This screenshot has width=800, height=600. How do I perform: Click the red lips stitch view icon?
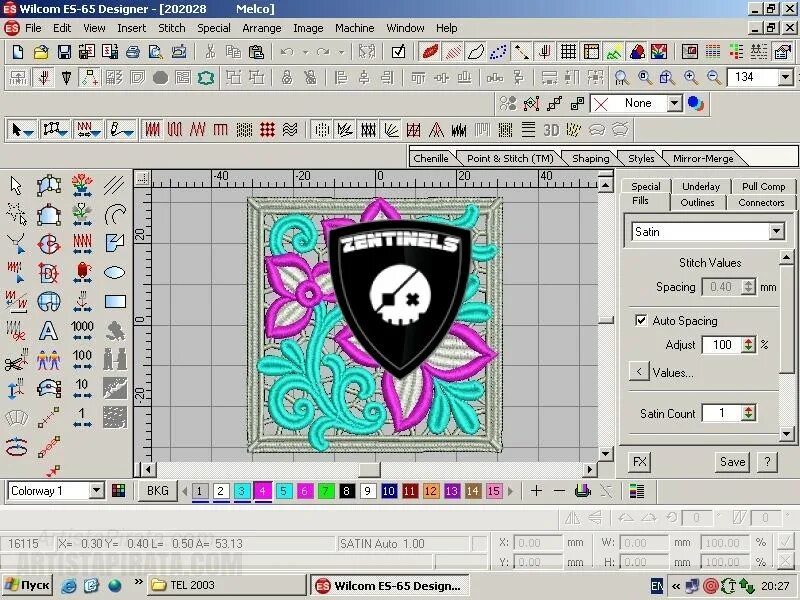[x=430, y=52]
